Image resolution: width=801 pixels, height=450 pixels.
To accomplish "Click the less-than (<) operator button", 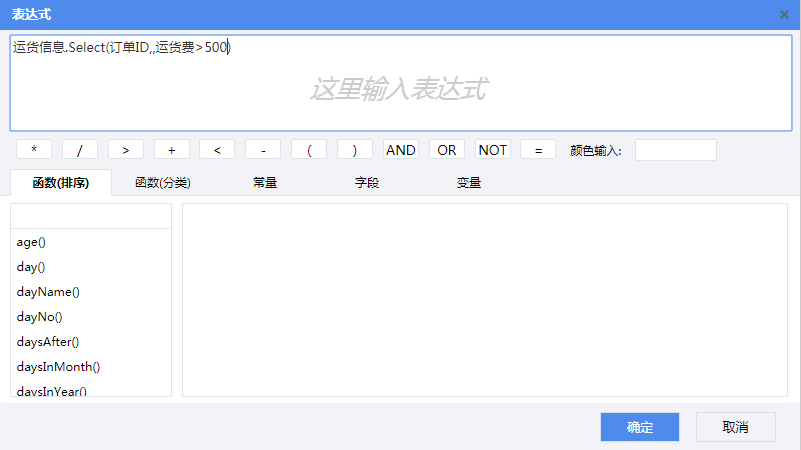I will click(217, 150).
